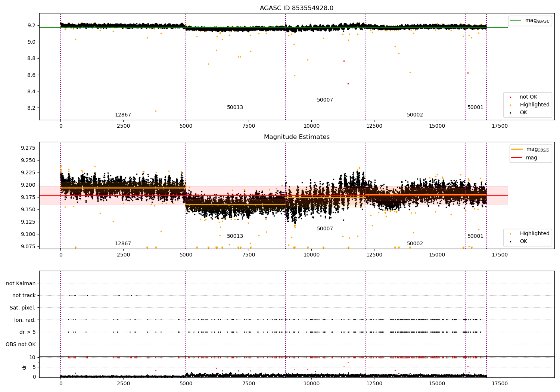Click y-axis tick 9.150 in middle plot
This screenshot has width=560, height=392.
(28, 210)
